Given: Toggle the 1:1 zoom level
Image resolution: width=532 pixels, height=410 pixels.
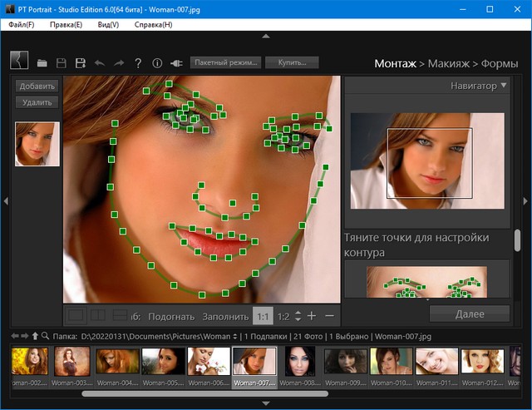Looking at the screenshot, I should coord(262,316).
